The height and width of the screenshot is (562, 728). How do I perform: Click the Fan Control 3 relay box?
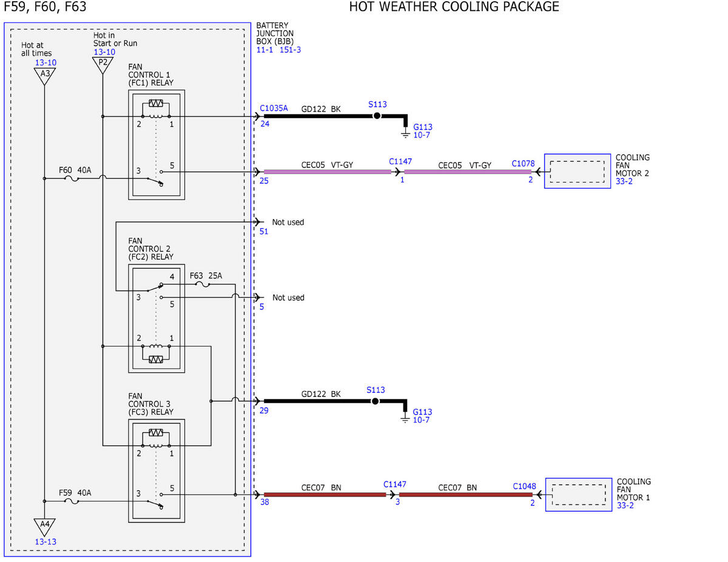point(157,470)
